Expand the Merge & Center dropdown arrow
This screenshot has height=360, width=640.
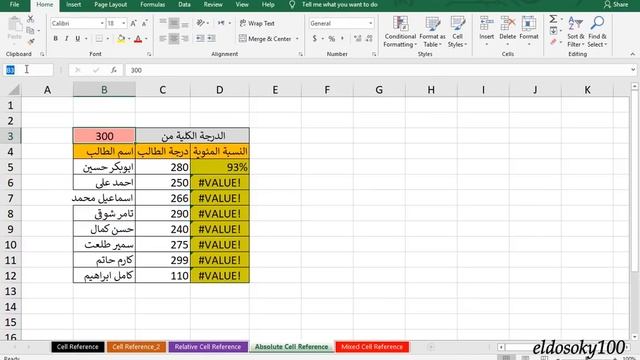pyautogui.click(x=297, y=39)
